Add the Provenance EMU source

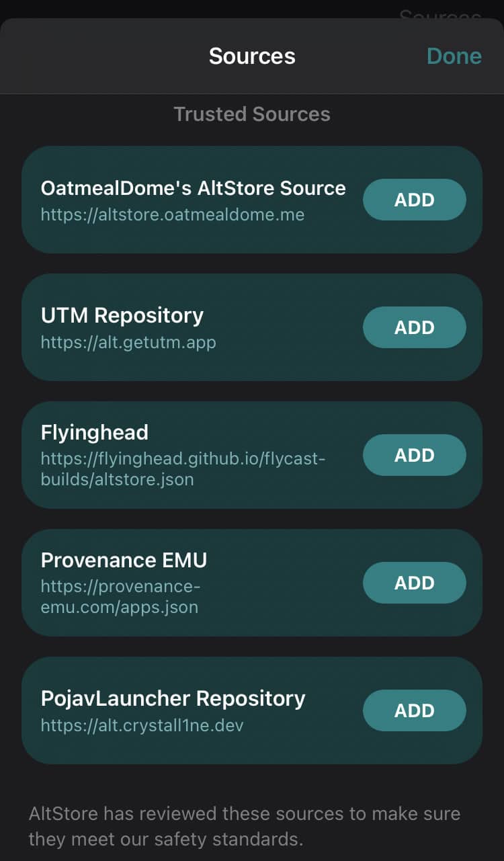point(414,583)
